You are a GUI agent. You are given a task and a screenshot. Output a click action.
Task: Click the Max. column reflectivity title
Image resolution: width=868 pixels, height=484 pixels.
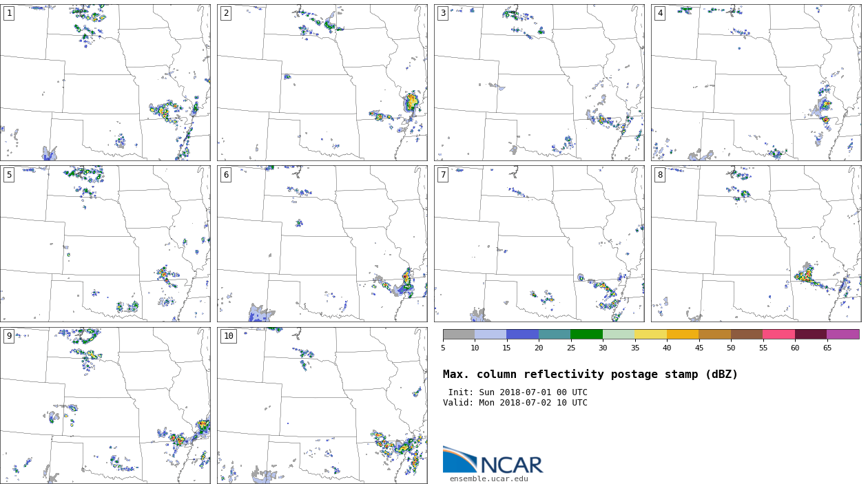(x=590, y=375)
